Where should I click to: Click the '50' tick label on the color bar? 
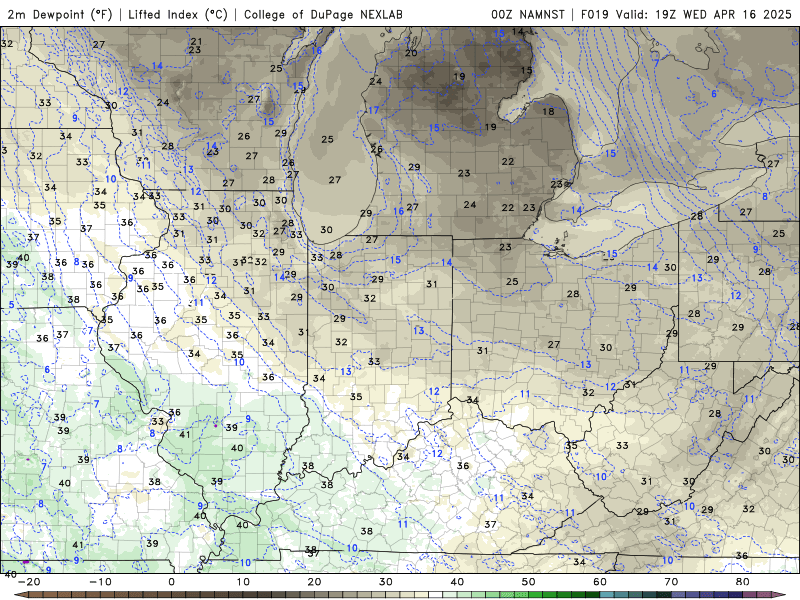[529, 582]
